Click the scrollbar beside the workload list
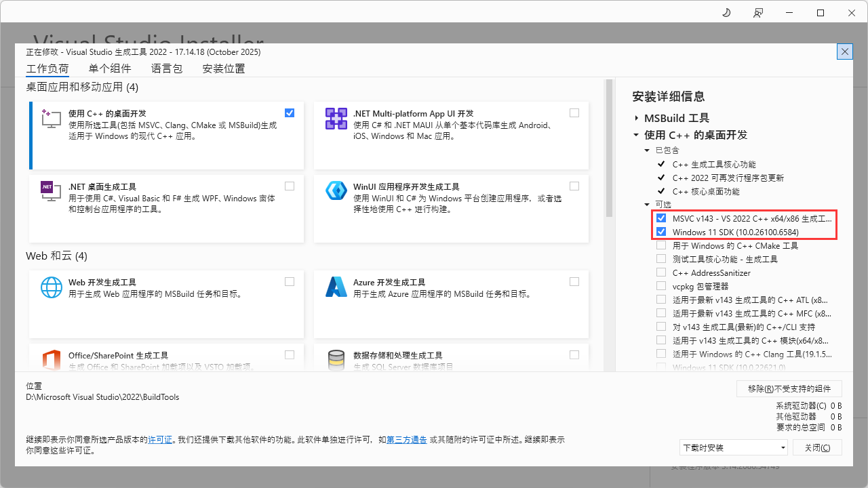868x488 pixels. tap(608, 149)
